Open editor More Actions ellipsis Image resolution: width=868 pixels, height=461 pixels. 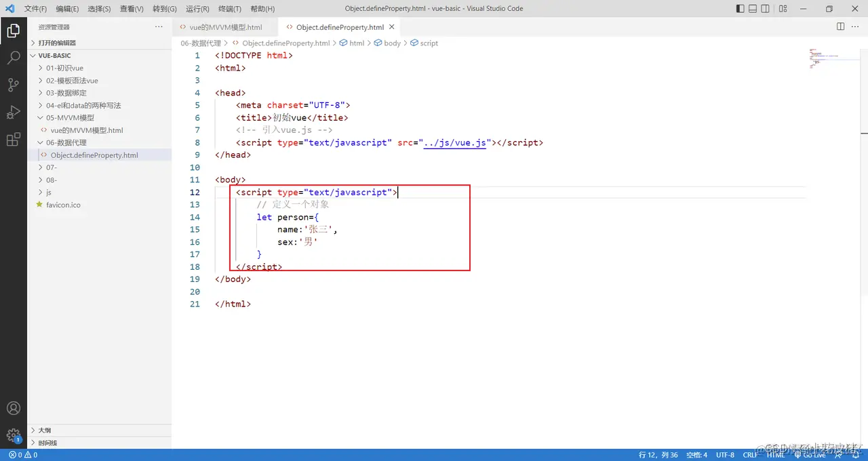[x=855, y=26]
